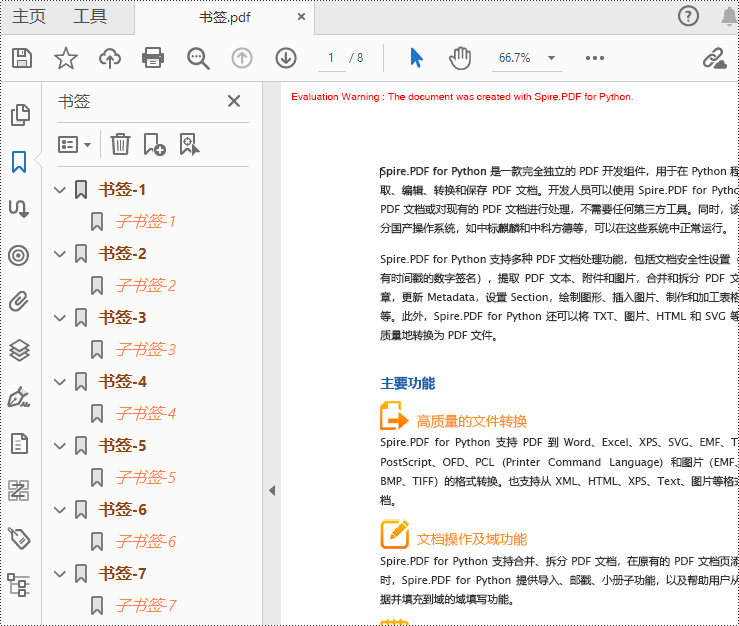Jump to bookmark 书签-5
Screen dimensions: 739x626
coord(122,445)
